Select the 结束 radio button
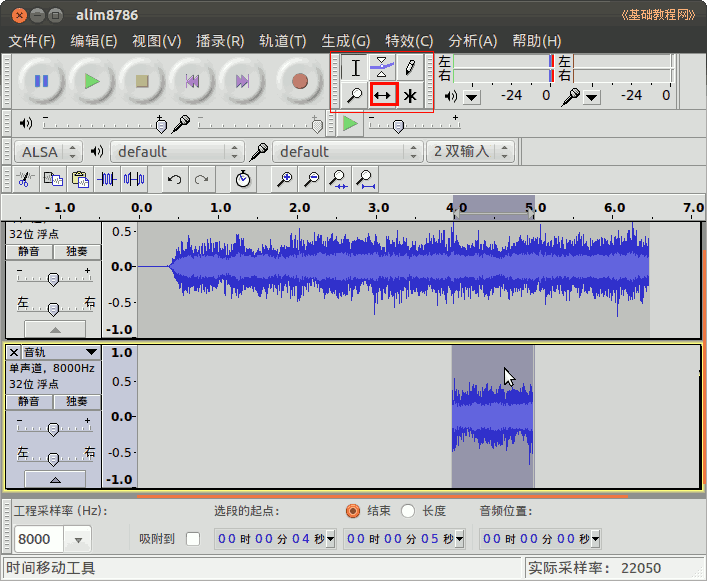 click(353, 511)
